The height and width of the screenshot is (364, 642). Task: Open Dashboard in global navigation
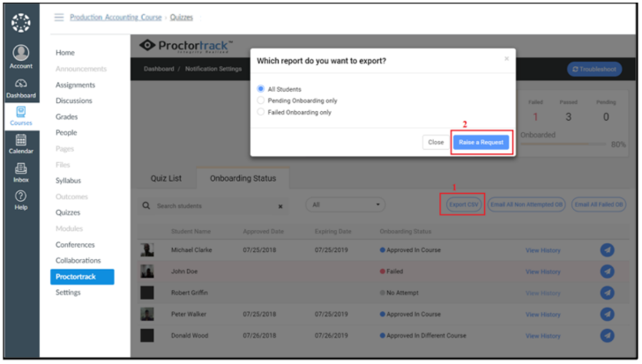pos(21,88)
